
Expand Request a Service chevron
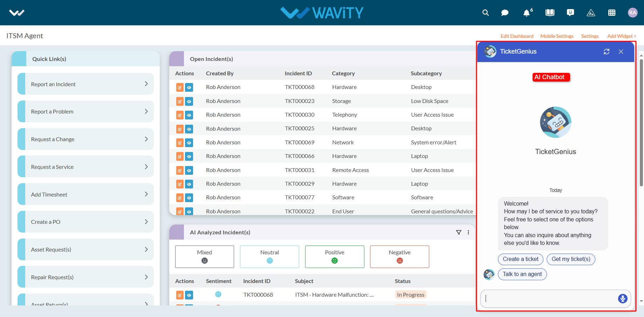coord(146,167)
